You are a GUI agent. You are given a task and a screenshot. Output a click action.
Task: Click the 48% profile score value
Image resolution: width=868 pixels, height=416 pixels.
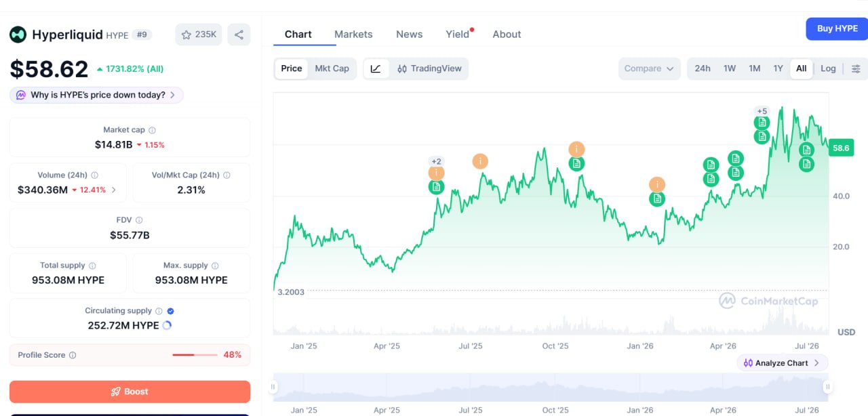pos(233,355)
